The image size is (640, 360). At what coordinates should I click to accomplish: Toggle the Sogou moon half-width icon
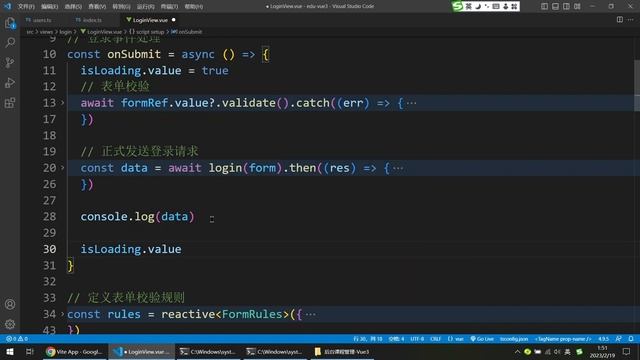point(478,6)
